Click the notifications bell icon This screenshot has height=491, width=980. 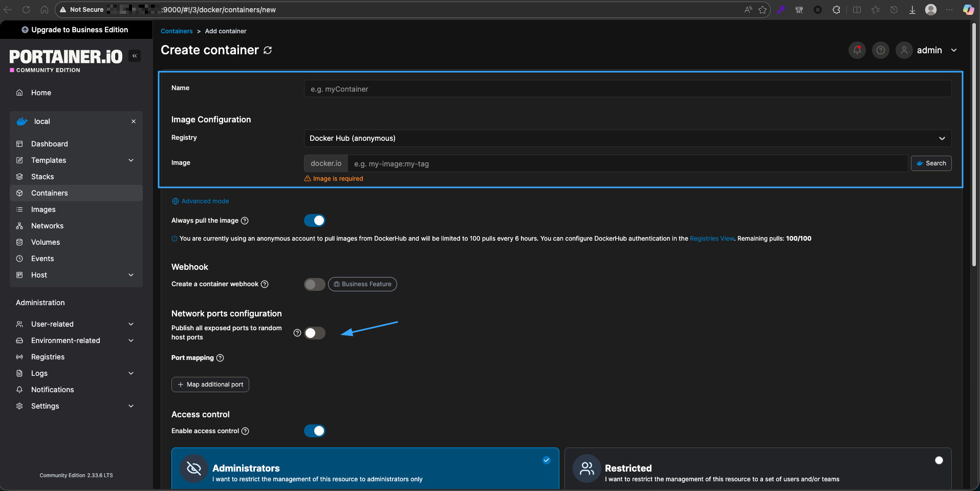tap(857, 50)
